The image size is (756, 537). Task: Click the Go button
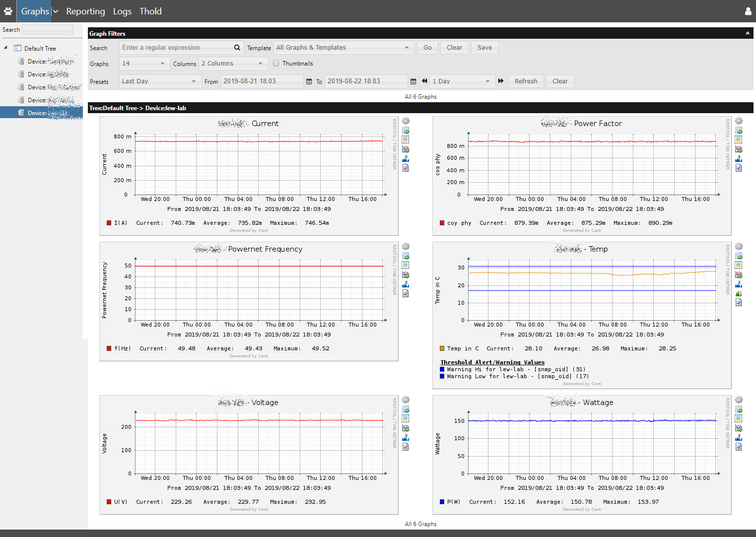click(x=427, y=48)
